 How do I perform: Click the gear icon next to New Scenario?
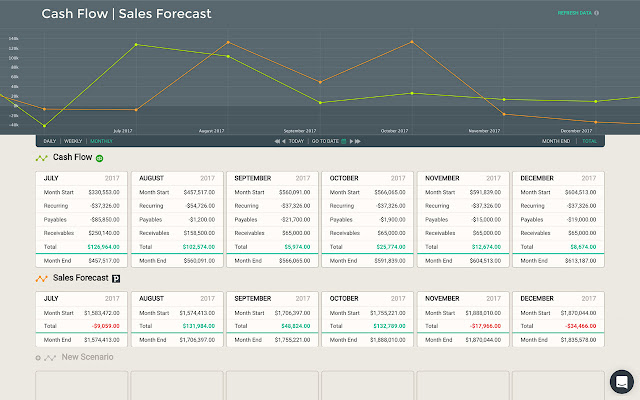(38, 358)
